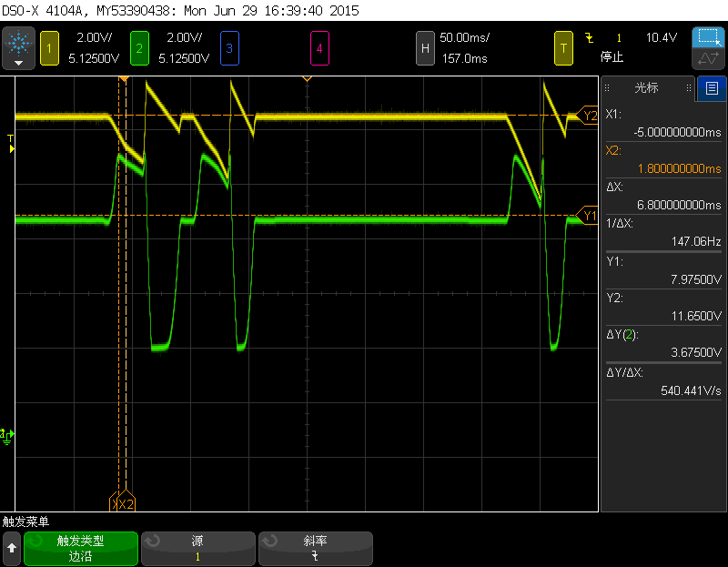The width and height of the screenshot is (728, 567).
Task: Toggle channel 1 yellow button
Action: pos(49,48)
